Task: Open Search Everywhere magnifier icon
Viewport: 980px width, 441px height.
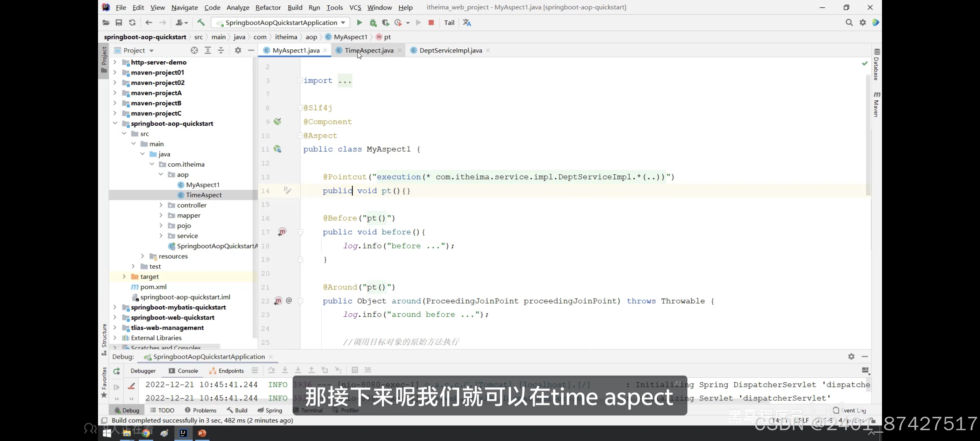Action: point(849,23)
